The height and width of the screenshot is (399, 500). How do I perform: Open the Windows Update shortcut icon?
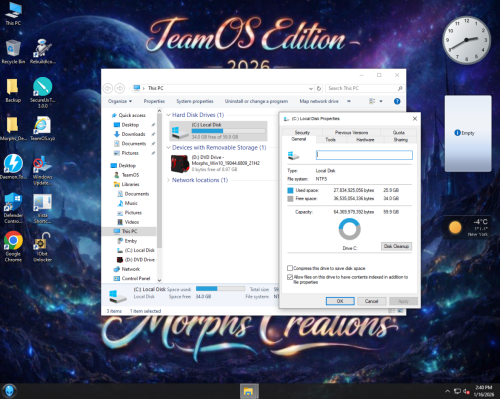(42, 170)
